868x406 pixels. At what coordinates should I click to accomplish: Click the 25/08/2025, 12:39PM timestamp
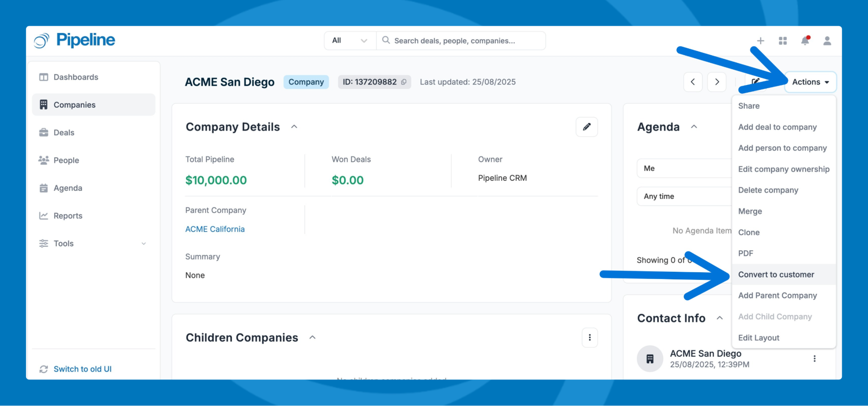710,364
